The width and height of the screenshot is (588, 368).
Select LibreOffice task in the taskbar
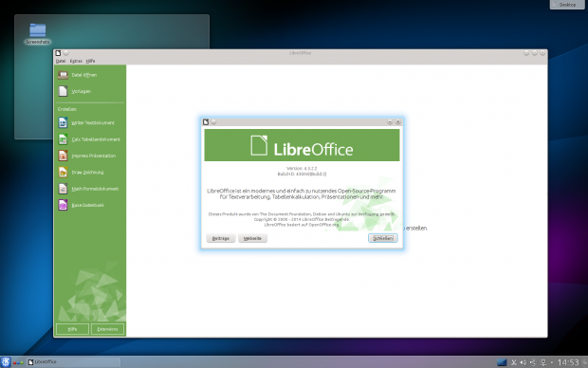74,362
